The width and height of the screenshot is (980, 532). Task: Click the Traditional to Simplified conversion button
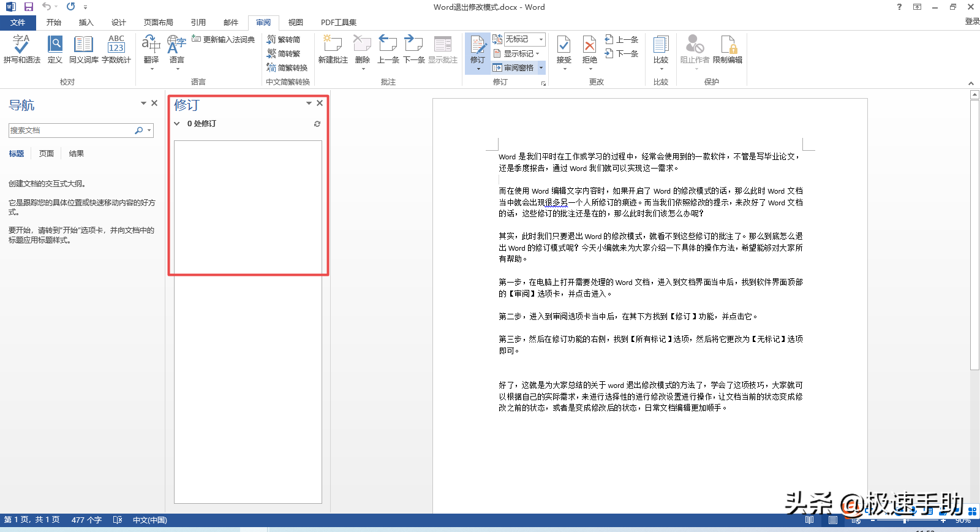click(284, 39)
